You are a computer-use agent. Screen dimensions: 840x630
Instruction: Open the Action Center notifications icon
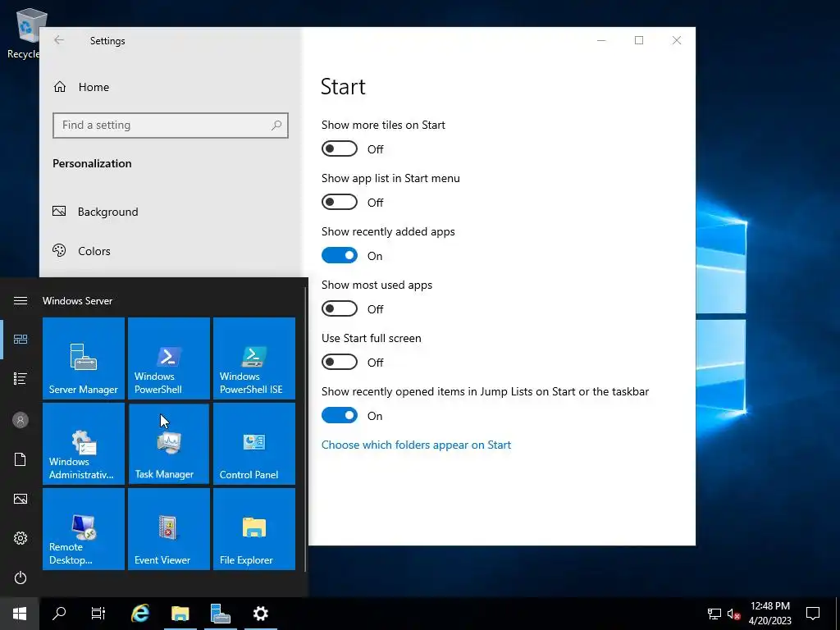point(813,614)
